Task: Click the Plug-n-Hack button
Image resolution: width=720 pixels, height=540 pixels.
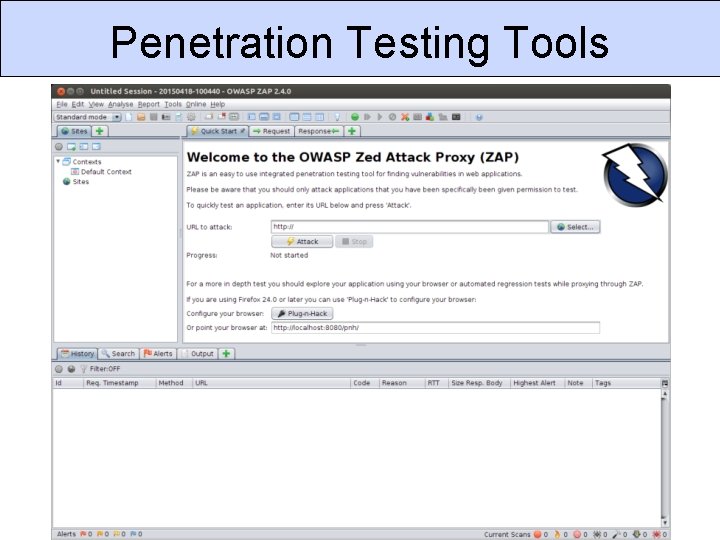Action: [x=302, y=314]
